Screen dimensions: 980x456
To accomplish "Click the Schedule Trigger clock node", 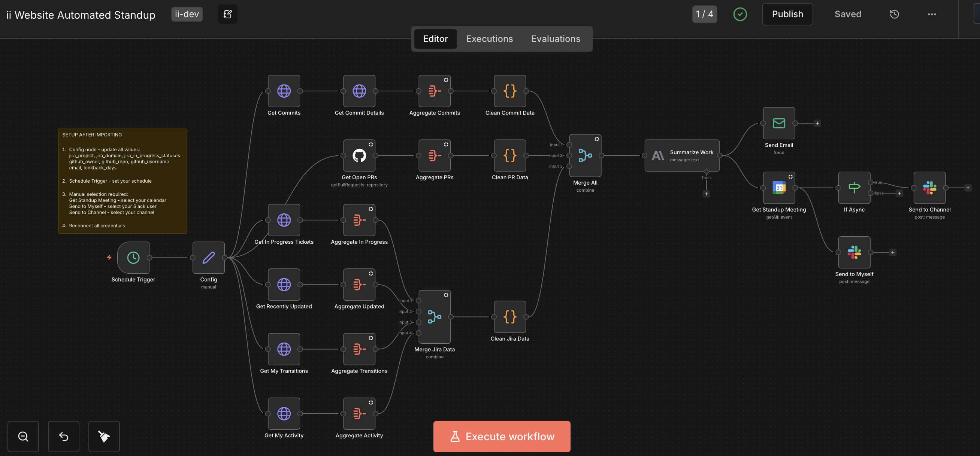I will coord(133,258).
